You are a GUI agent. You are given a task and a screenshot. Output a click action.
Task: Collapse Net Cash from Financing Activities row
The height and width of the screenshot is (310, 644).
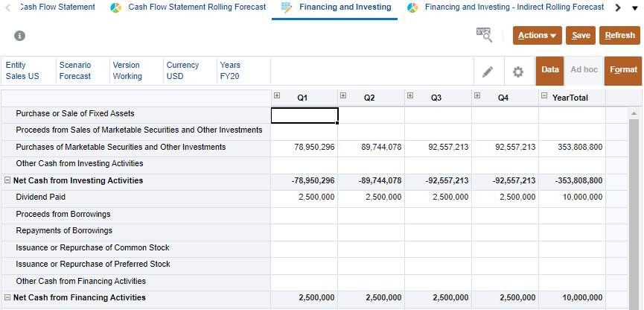pos(7,297)
